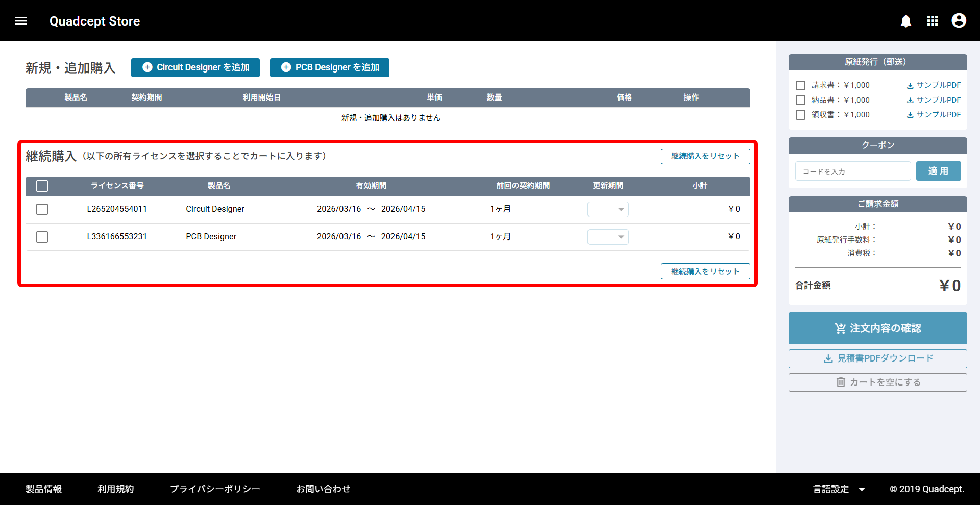Open the user account profile icon

pos(959,21)
